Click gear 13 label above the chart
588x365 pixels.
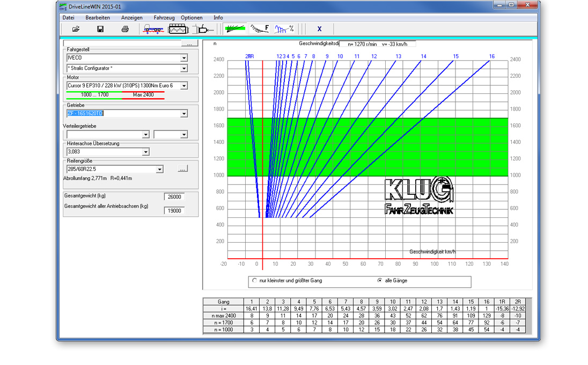[x=398, y=56]
